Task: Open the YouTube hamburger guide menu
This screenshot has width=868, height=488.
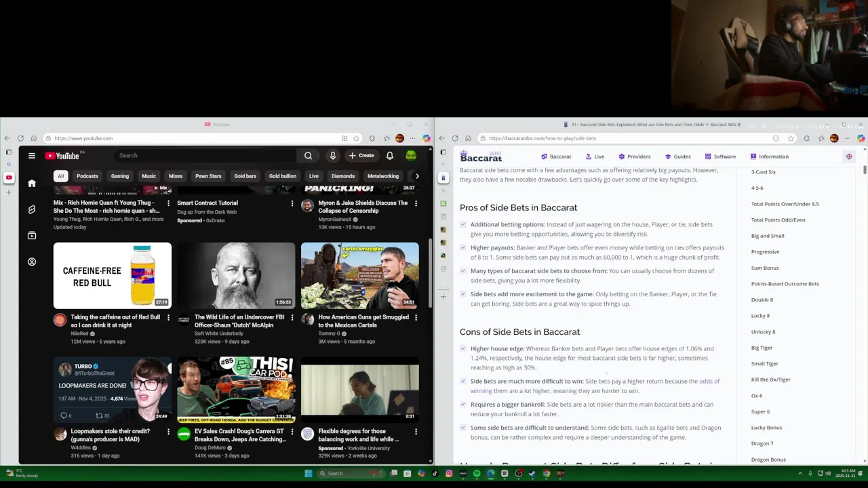Action: [x=32, y=156]
